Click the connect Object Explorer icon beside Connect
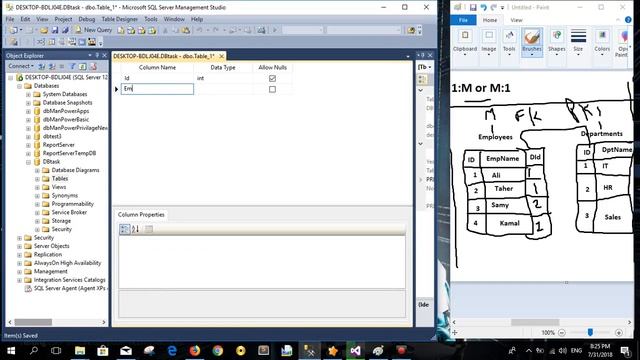Image resolution: width=640 pixels, height=360 pixels. (x=42, y=66)
